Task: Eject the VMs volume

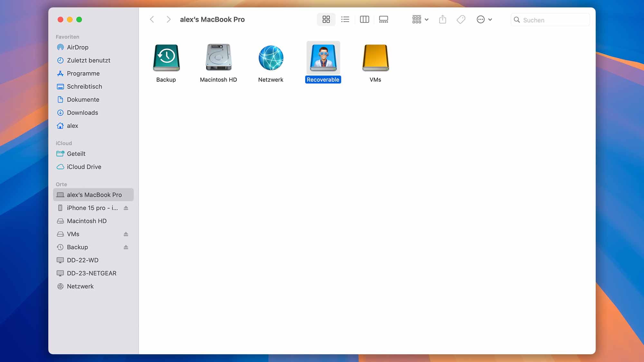Action: pyautogui.click(x=126, y=234)
